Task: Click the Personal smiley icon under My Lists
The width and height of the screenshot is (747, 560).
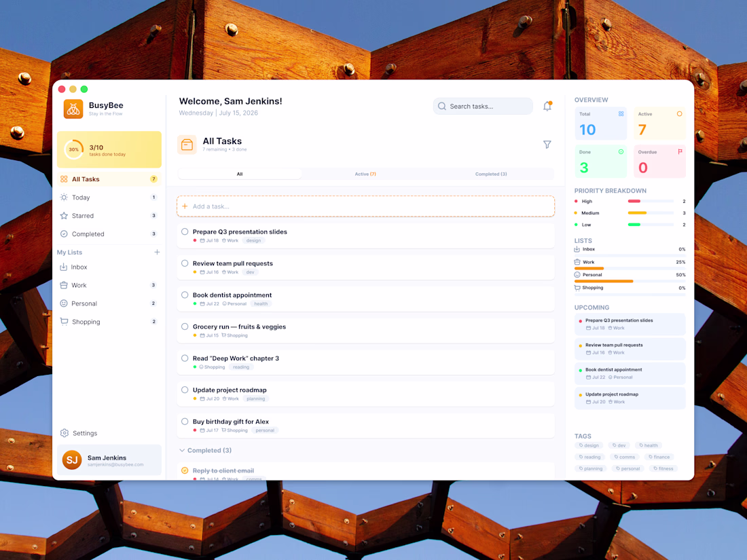Action: click(63, 303)
